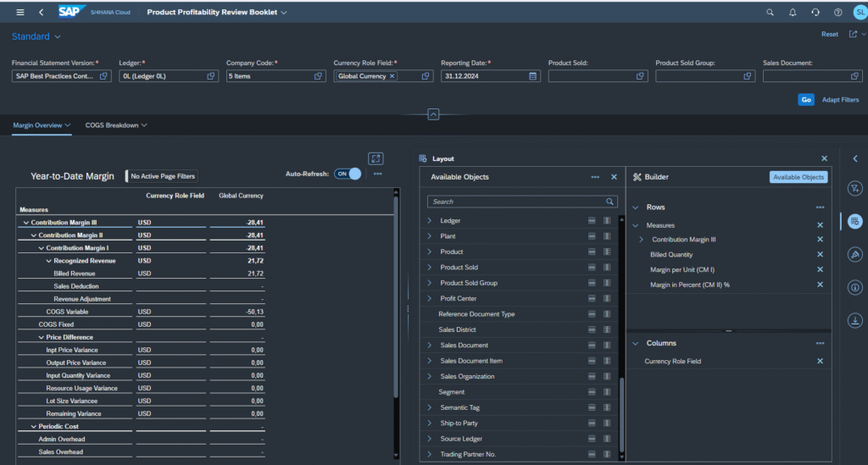
Task: Collapse the Rows section in Builder
Action: point(636,208)
